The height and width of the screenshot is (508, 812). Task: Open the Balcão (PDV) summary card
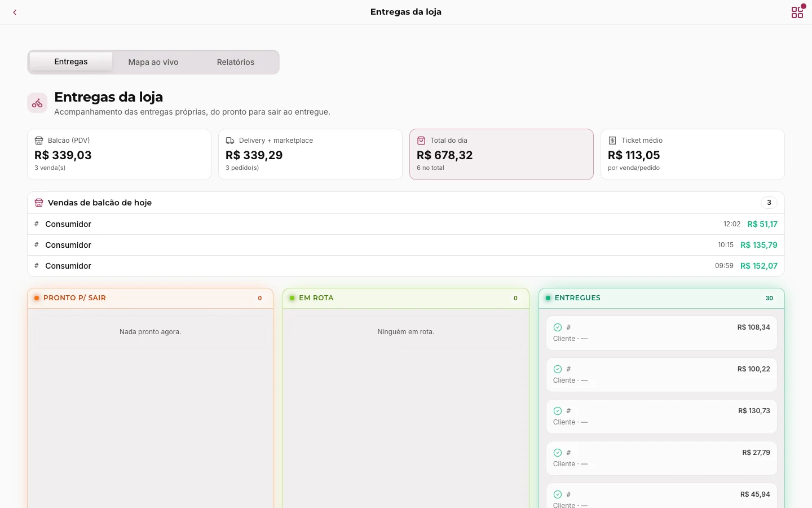tap(120, 155)
